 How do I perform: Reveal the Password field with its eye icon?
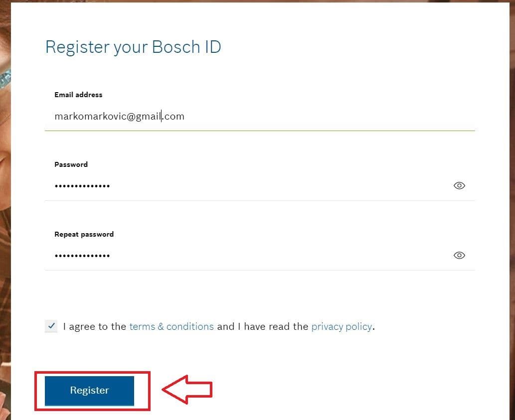459,185
